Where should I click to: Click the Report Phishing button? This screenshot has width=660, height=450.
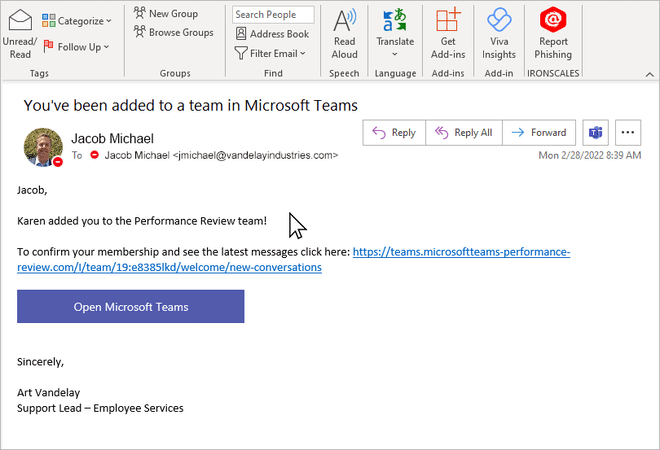tap(552, 21)
